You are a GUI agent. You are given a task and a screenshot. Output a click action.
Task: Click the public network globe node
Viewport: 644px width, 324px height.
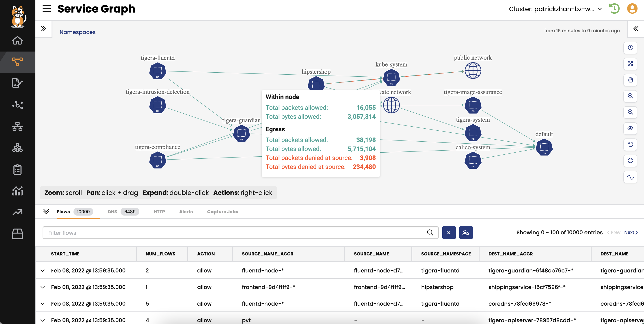pyautogui.click(x=473, y=71)
